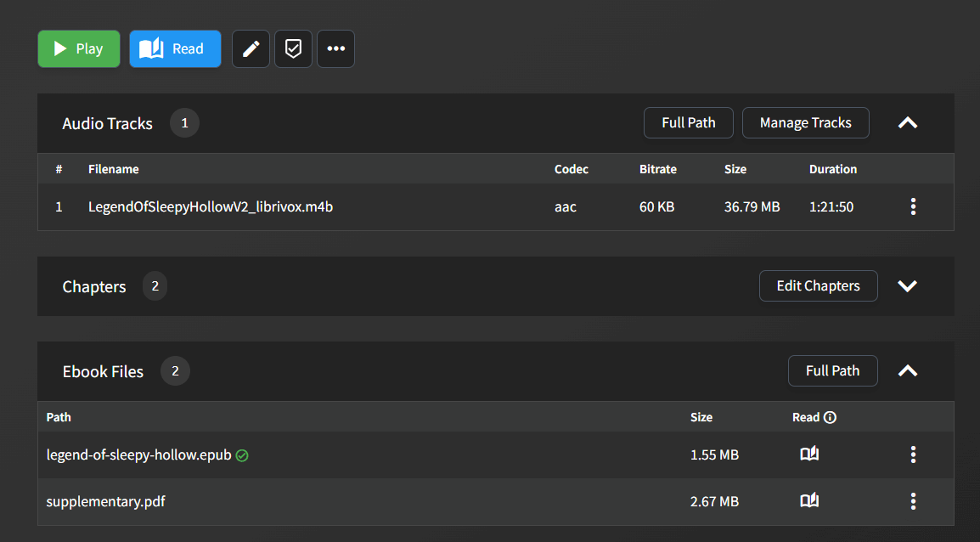
Task: Expand the Chapters section
Action: coord(908,286)
